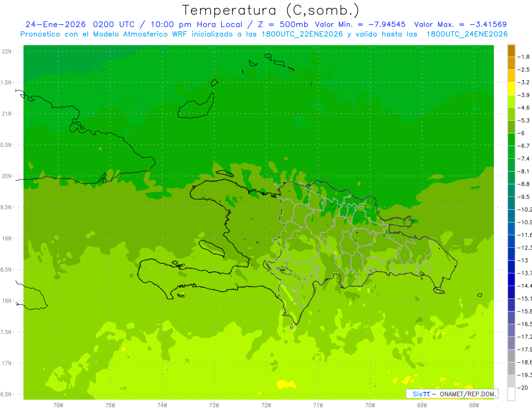Click the "76W" longitude label
This screenshot has width=532, height=411.
(58, 405)
